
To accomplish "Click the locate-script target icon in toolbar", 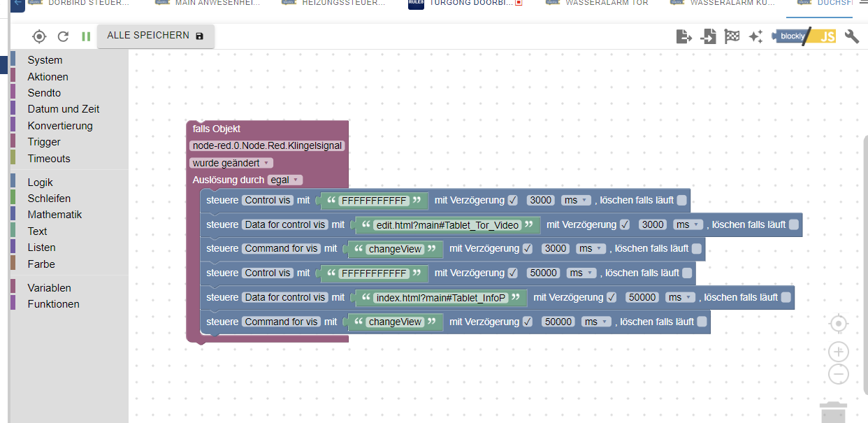I will pos(39,36).
